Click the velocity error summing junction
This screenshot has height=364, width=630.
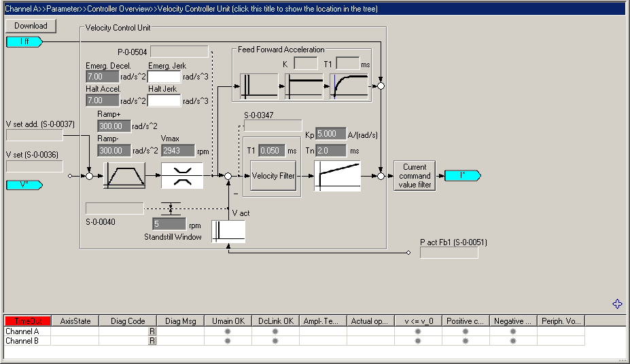pyautogui.click(x=228, y=176)
